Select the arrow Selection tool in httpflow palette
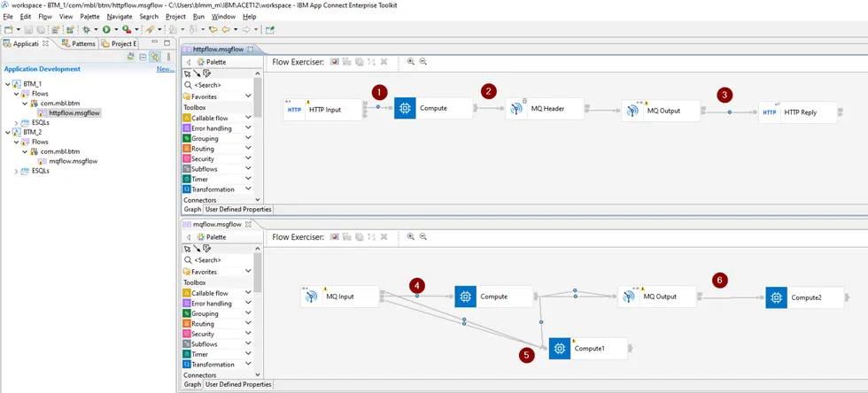The image size is (868, 393). [x=187, y=73]
